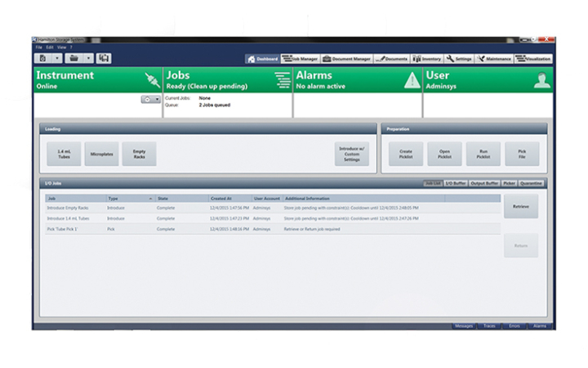The image size is (588, 368).
Task: Click 'Ready (Clean up pending)' jobs status
Action: pyautogui.click(x=207, y=87)
